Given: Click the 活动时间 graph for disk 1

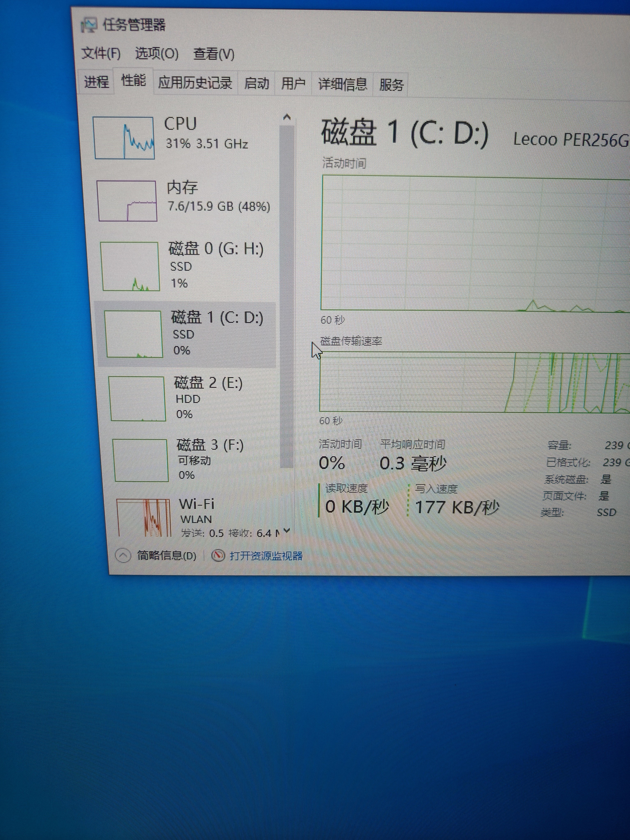Looking at the screenshot, I should tap(475, 244).
